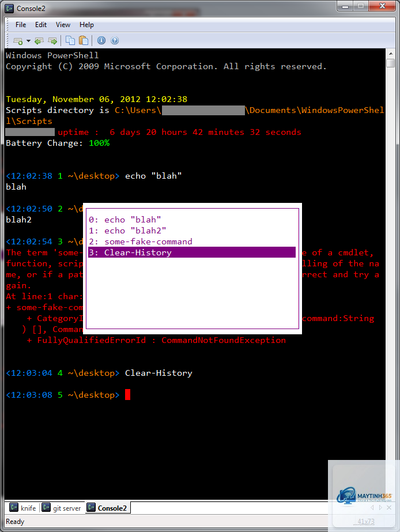Click the Copy toolbar icon

70,41
